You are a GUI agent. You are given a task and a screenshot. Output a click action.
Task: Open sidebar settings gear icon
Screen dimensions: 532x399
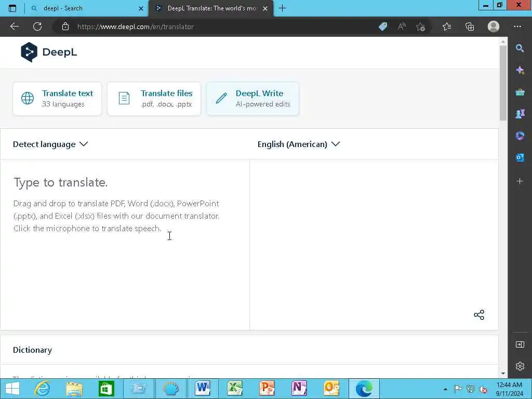[520, 366]
